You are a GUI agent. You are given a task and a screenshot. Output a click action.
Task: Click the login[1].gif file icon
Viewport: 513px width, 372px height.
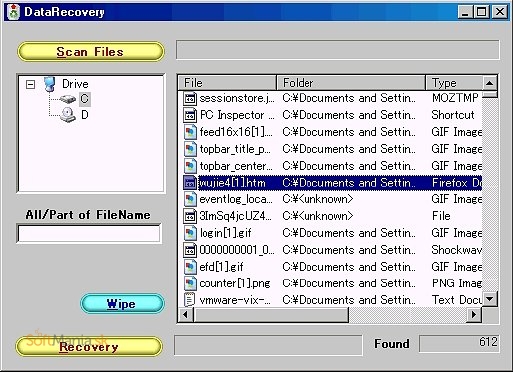click(190, 233)
